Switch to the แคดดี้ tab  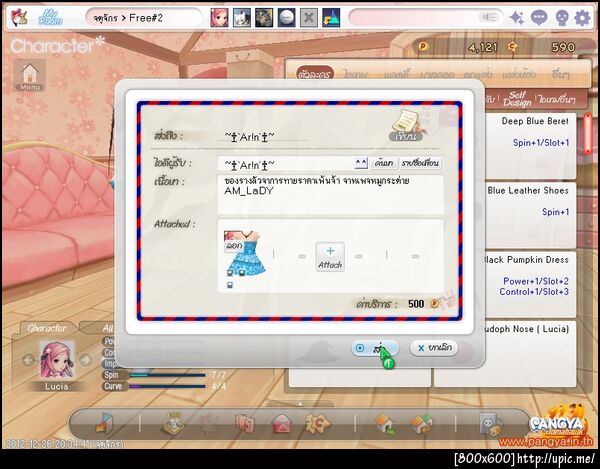(396, 74)
